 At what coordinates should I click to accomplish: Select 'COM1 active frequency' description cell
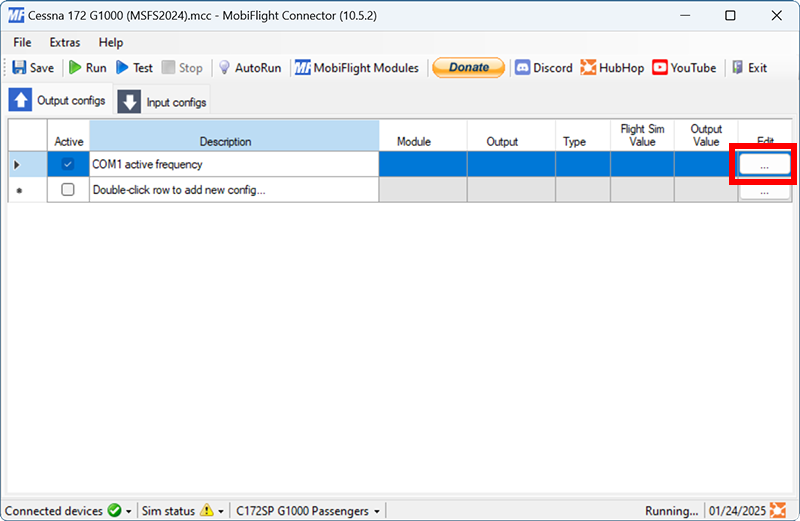(x=234, y=164)
